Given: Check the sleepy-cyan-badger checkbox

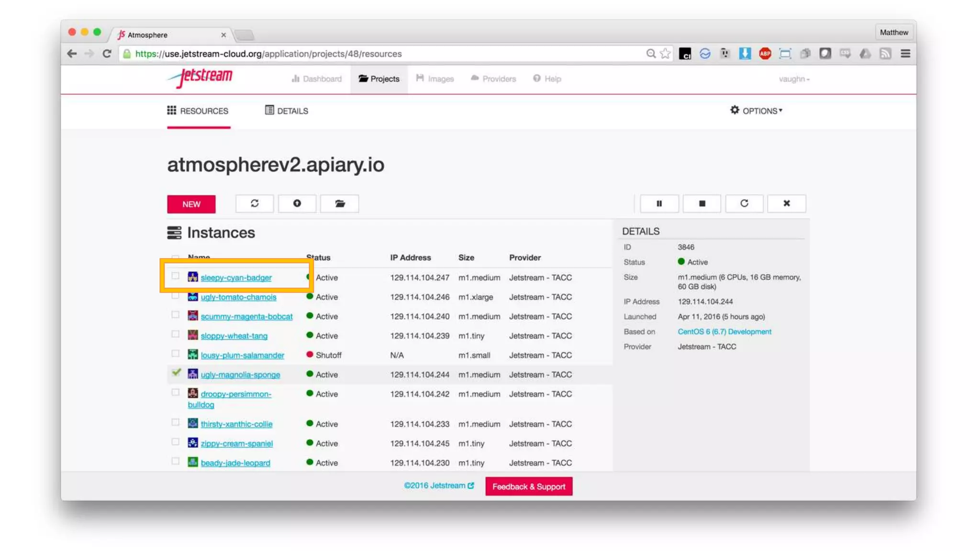Looking at the screenshot, I should [x=176, y=276].
